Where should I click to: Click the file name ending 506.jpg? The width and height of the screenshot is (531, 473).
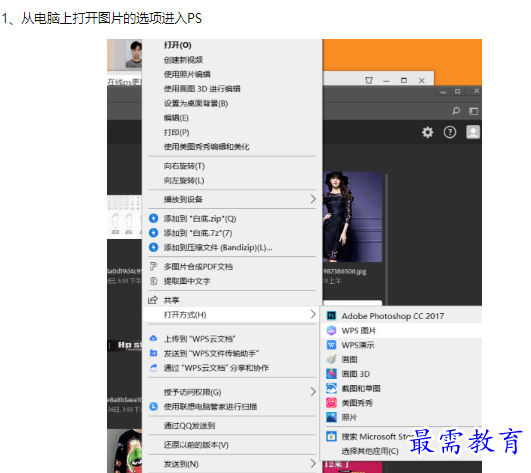345,272
